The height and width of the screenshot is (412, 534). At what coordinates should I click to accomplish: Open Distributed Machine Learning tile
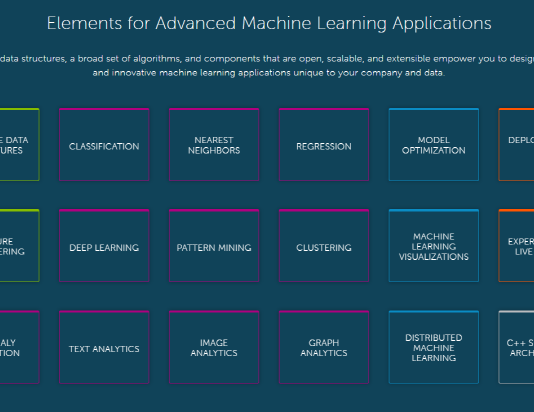coord(434,347)
